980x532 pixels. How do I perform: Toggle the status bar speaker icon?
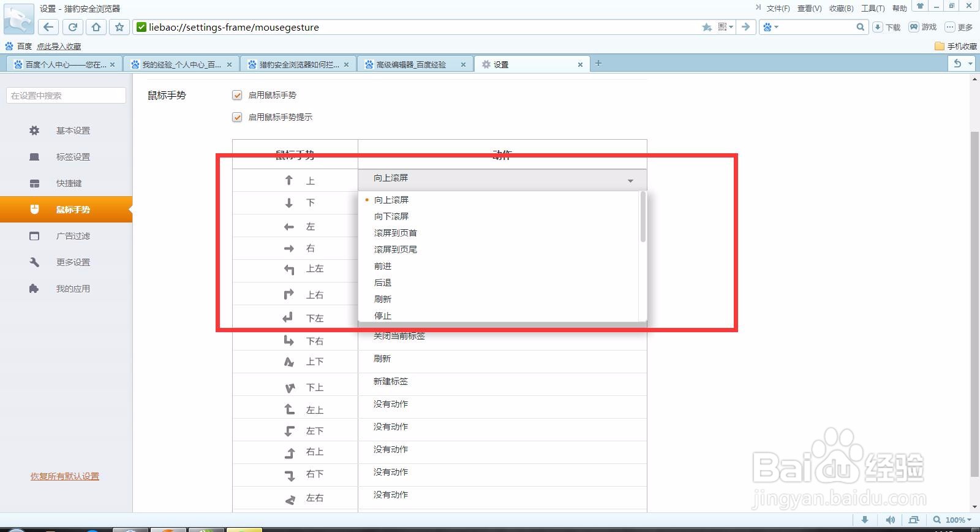click(x=891, y=520)
